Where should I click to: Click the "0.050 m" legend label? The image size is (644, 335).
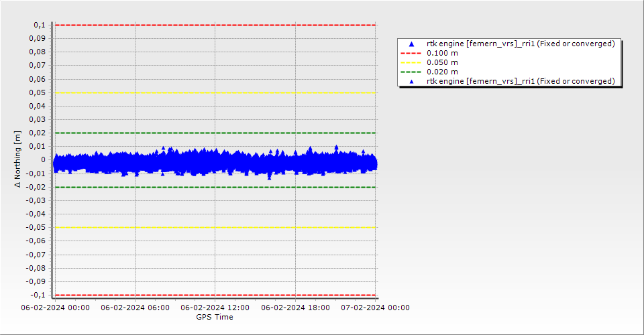tap(443, 62)
